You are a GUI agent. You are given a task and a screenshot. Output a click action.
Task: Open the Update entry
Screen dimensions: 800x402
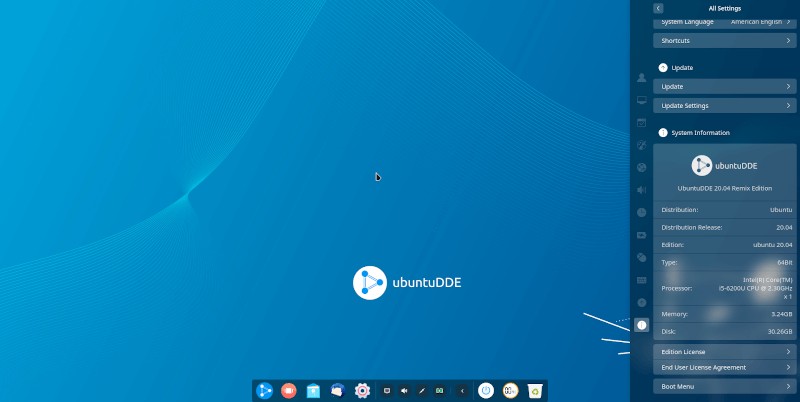tap(725, 87)
